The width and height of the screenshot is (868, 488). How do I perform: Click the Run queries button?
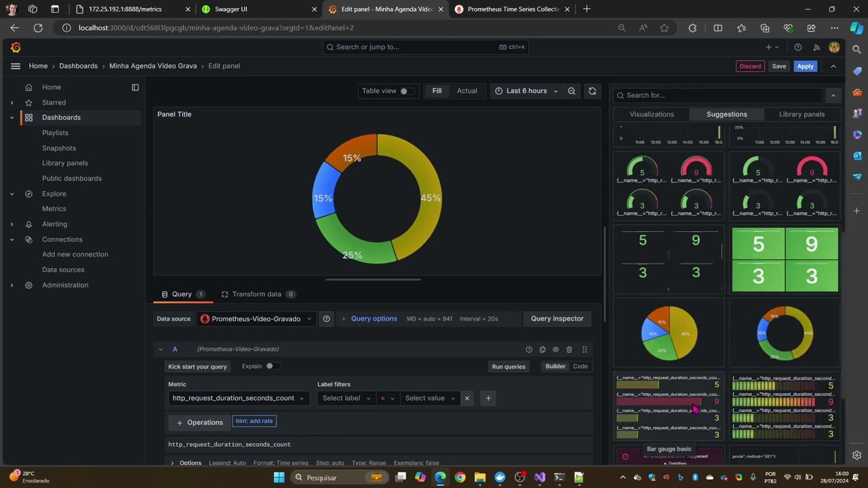(x=509, y=367)
